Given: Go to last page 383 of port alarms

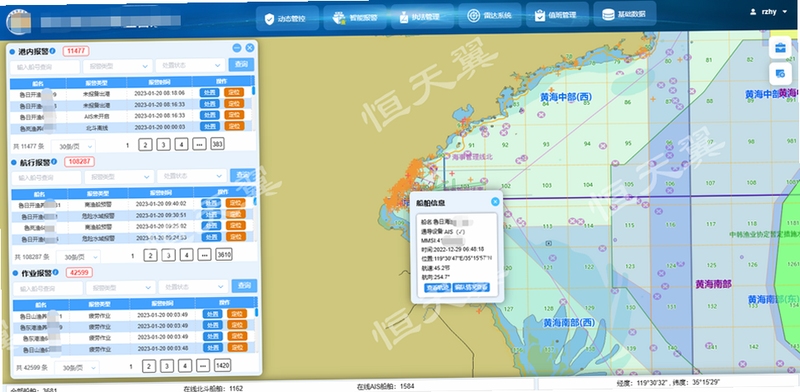Looking at the screenshot, I should tap(217, 144).
